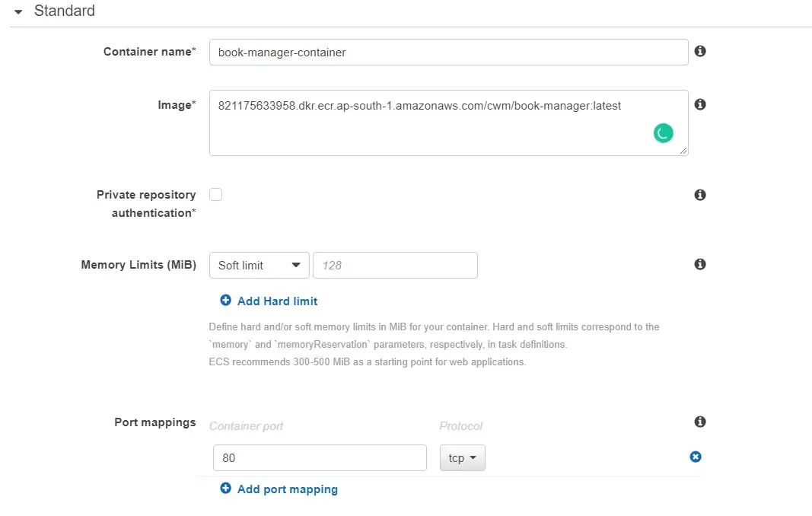Collapse the Standard section

point(18,11)
